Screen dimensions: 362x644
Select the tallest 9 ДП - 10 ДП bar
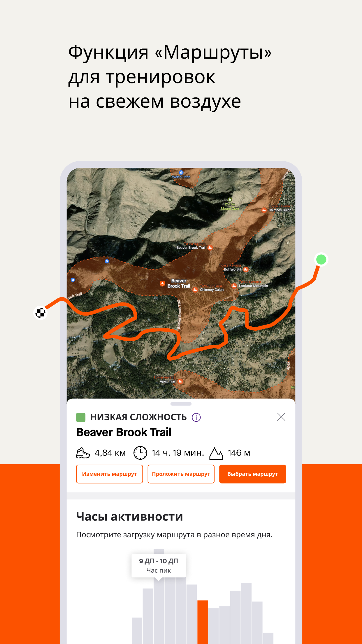tap(159, 596)
